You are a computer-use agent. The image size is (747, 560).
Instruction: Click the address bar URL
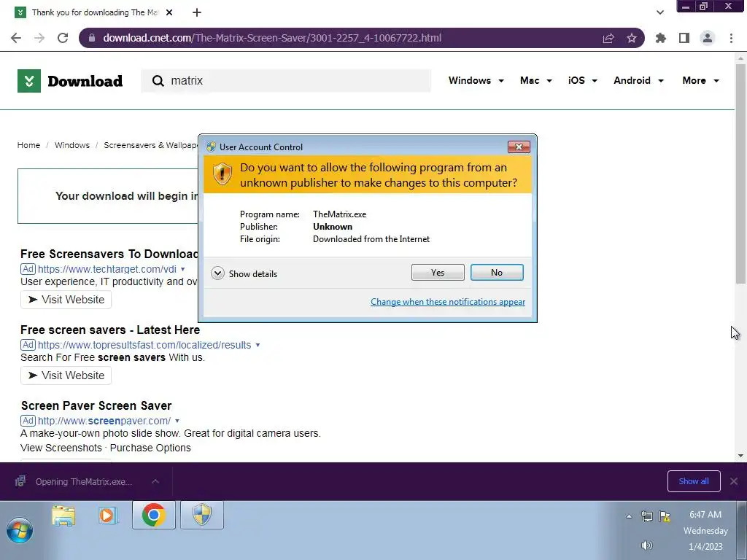pyautogui.click(x=273, y=38)
